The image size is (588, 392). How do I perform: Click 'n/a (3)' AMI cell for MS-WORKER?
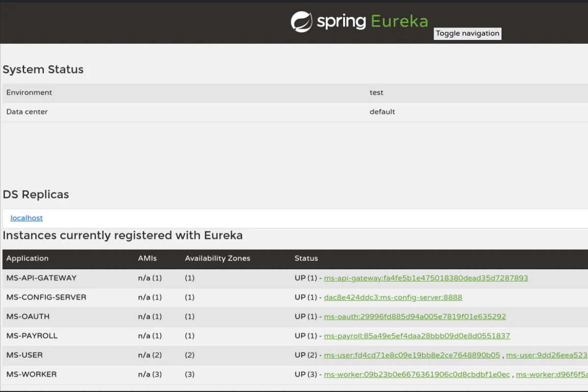(x=150, y=374)
